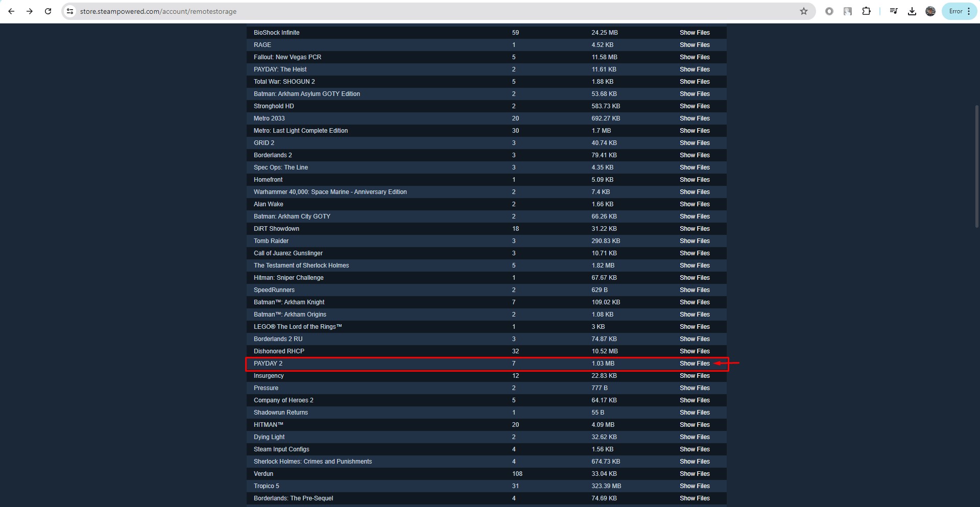Show Files for Insurgency
Screen dimensions: 980x507
tap(695, 376)
